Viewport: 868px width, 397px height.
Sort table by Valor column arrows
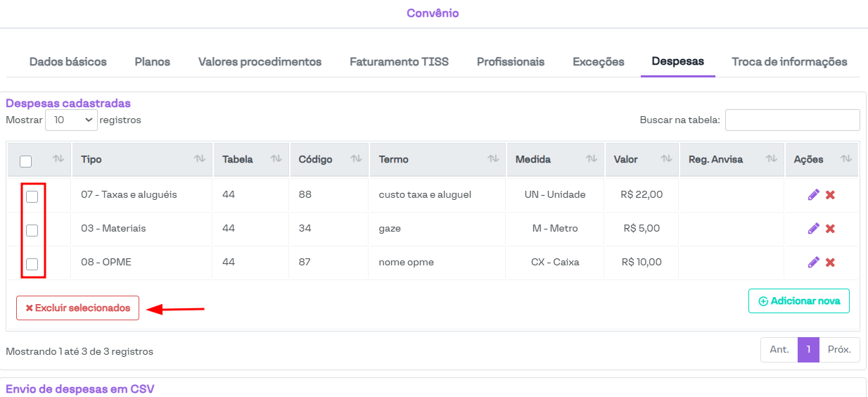click(666, 159)
